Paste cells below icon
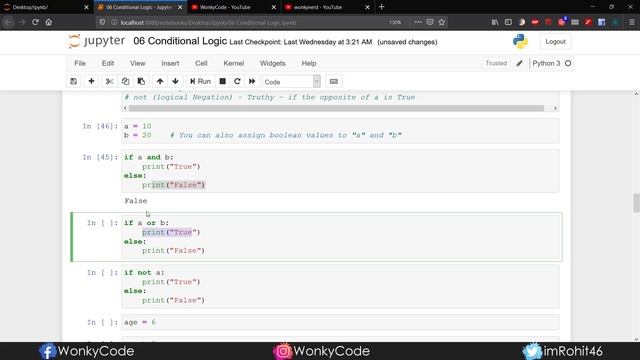The image size is (640, 360). click(x=141, y=81)
